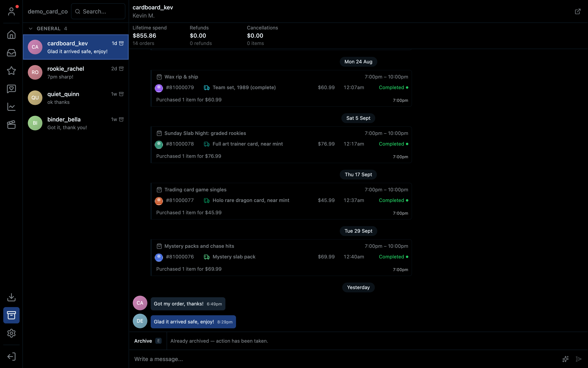588x368 pixels.
Task: Click the logout icon
Action: click(x=11, y=357)
